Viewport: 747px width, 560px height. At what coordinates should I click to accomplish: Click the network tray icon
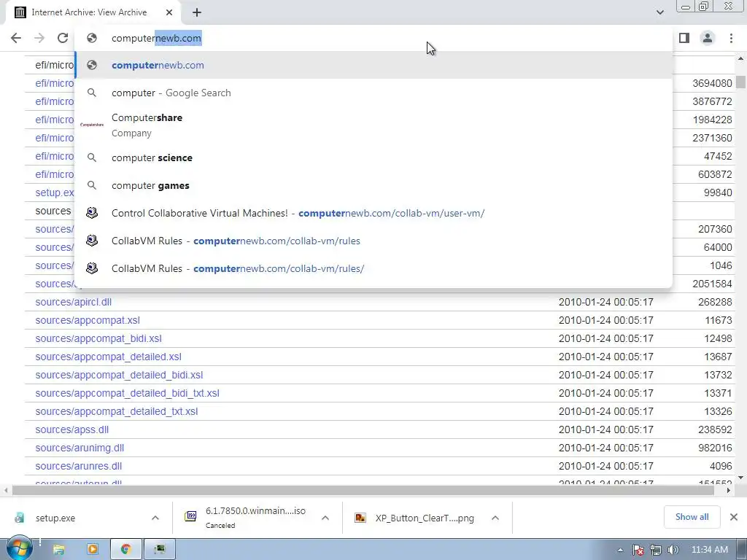(x=656, y=550)
